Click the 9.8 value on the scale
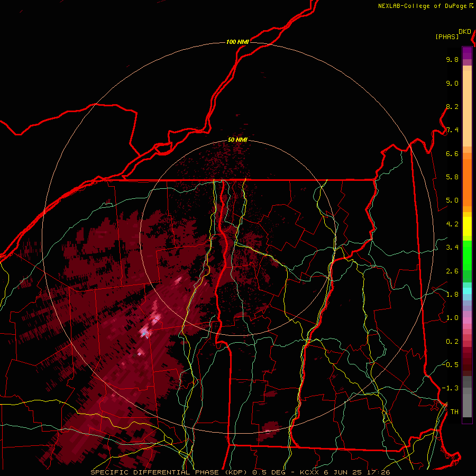 pyautogui.click(x=452, y=60)
